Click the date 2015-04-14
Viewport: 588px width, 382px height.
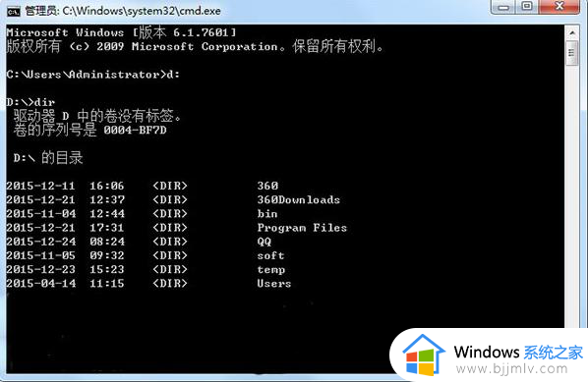[x=41, y=284]
